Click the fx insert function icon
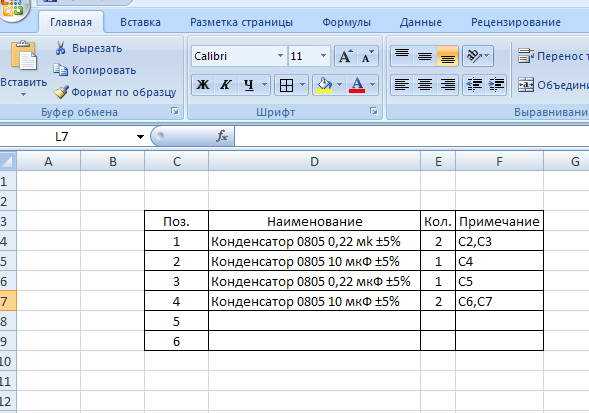 [x=222, y=136]
